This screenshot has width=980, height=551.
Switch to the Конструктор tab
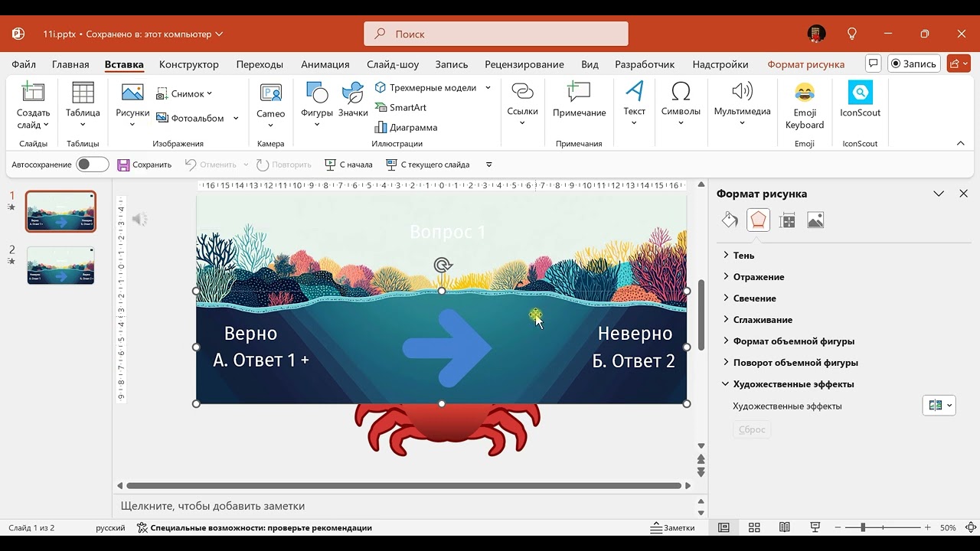[x=189, y=64]
